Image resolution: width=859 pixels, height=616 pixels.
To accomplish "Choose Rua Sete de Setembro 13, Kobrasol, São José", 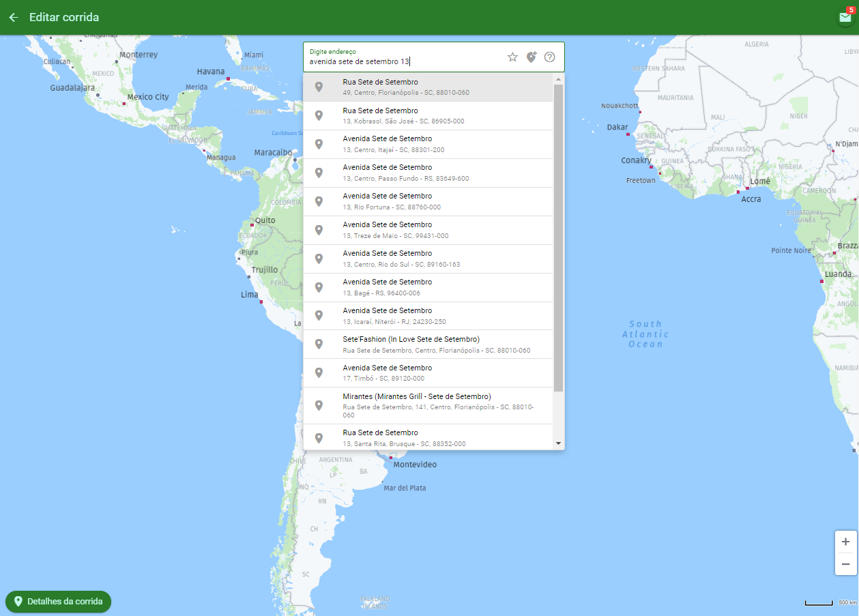I will click(428, 116).
